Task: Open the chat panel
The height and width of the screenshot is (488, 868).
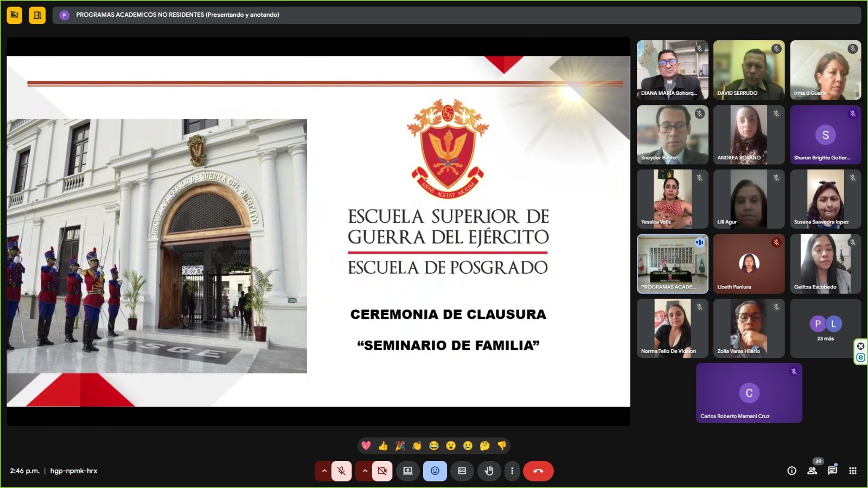Action: [832, 471]
